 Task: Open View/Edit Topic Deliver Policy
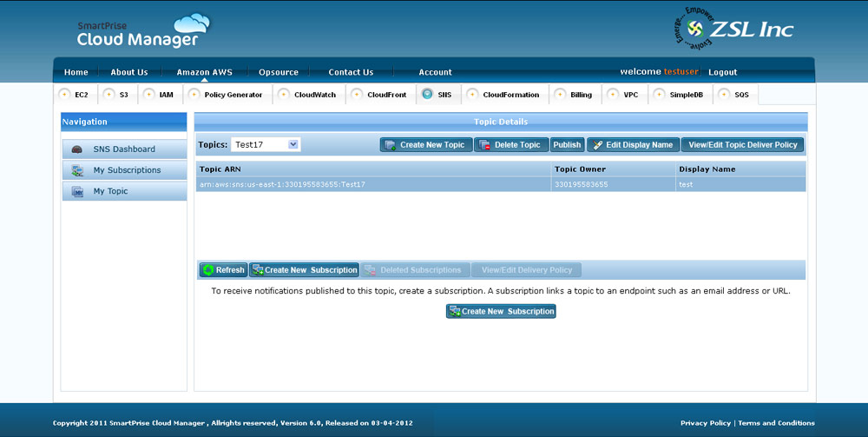pos(742,144)
